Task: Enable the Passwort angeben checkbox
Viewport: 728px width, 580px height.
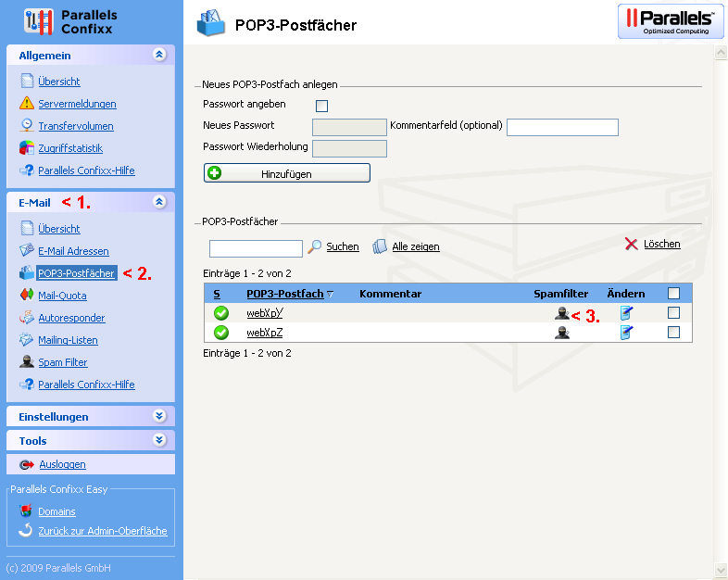Action: [321, 106]
